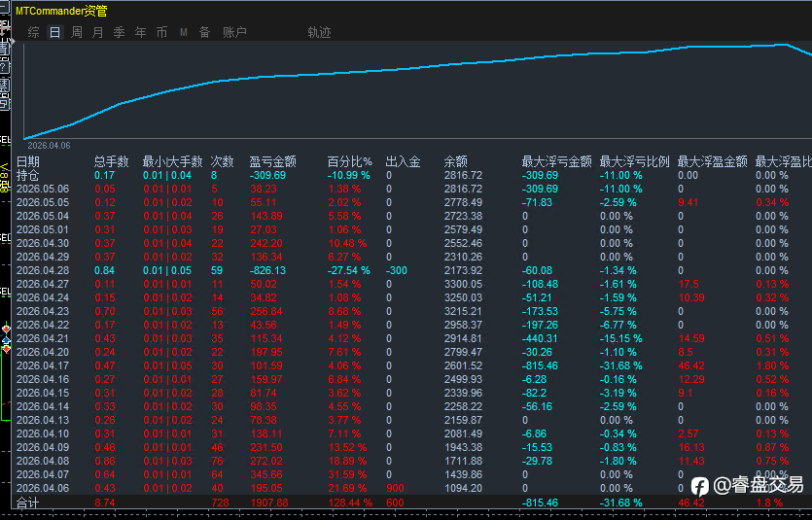
Task: Click the 合计 totals row
Action: (411, 503)
